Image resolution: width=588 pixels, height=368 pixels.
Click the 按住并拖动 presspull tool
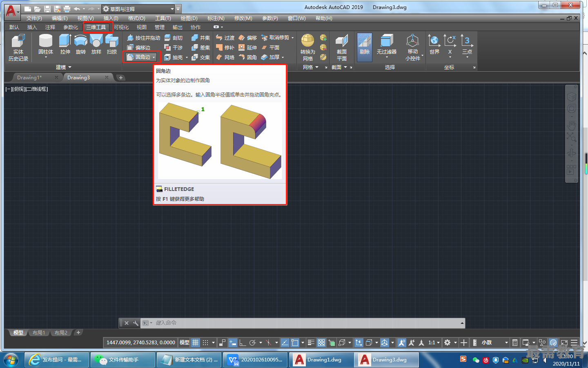(143, 38)
